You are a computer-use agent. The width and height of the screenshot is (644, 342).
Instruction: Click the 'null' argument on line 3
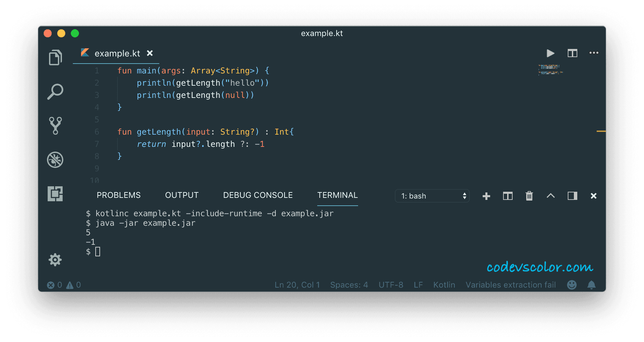(235, 95)
